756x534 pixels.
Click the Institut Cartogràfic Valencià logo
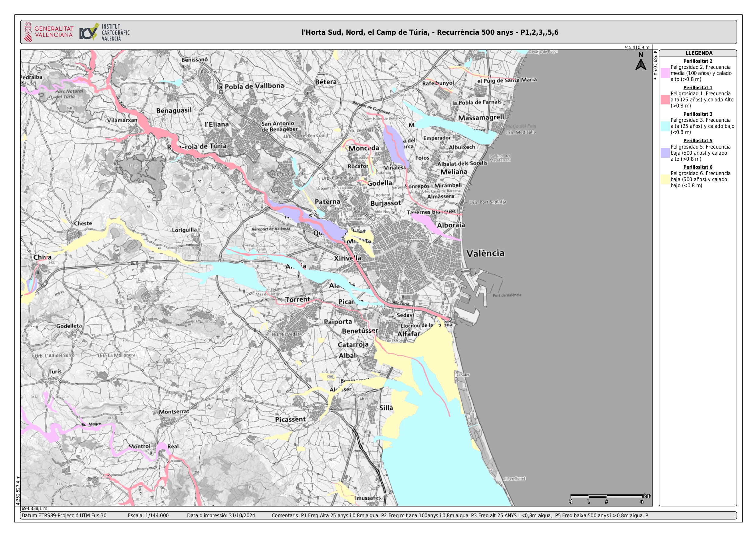(x=105, y=32)
